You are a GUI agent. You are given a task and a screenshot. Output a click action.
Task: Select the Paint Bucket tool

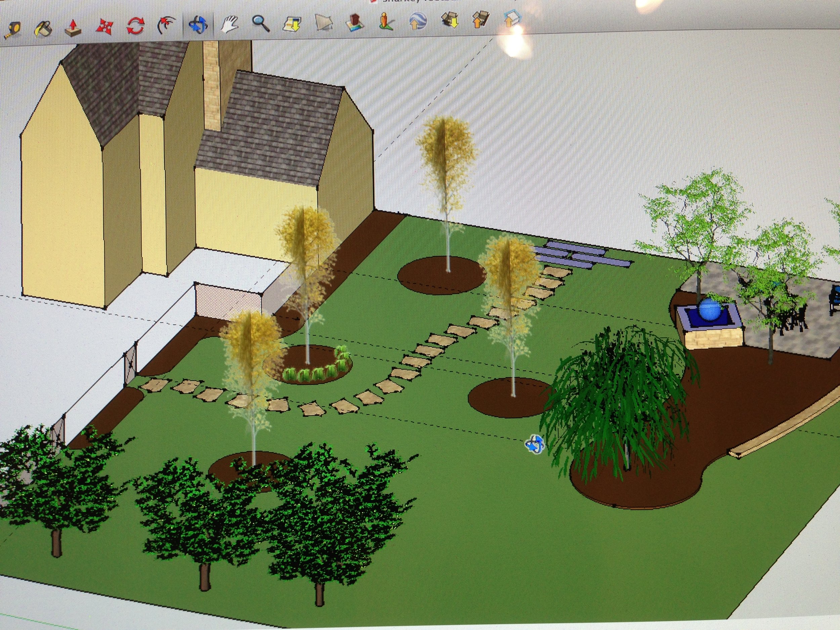[43, 29]
